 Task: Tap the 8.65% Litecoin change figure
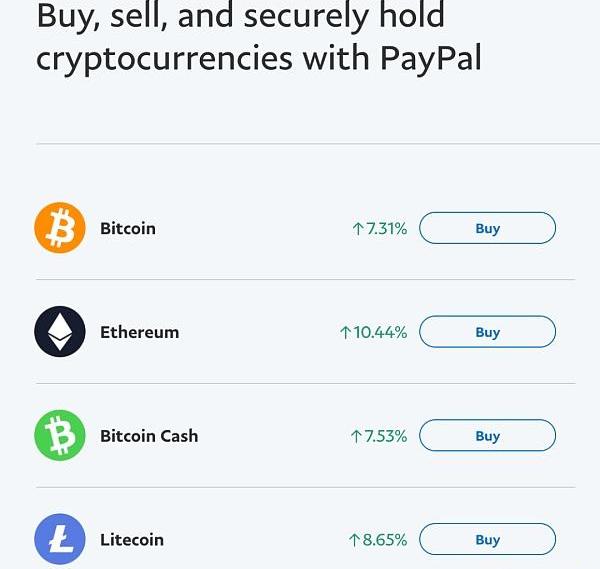(385, 540)
